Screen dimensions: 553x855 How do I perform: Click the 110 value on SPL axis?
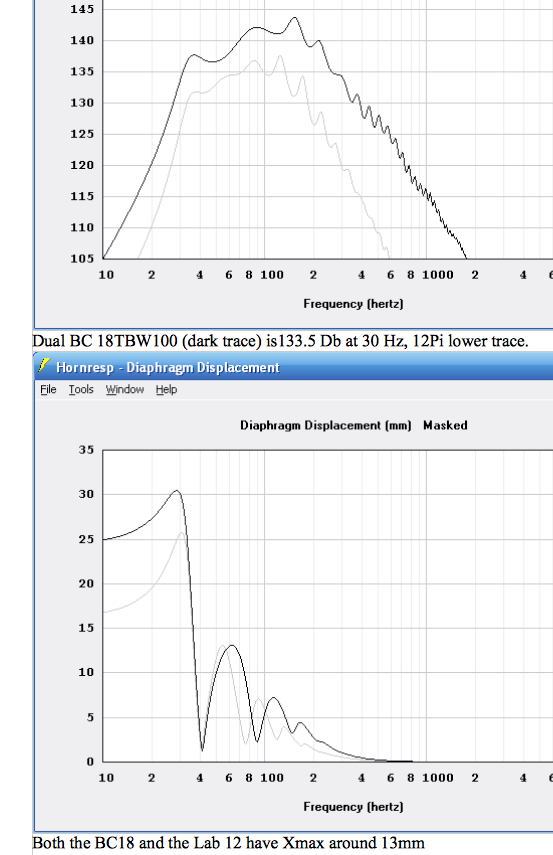82,227
